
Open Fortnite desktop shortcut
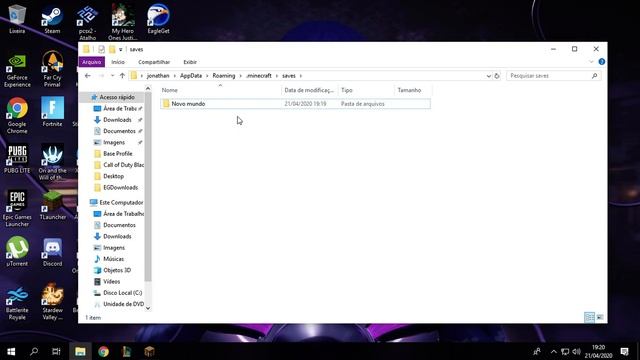[x=52, y=111]
